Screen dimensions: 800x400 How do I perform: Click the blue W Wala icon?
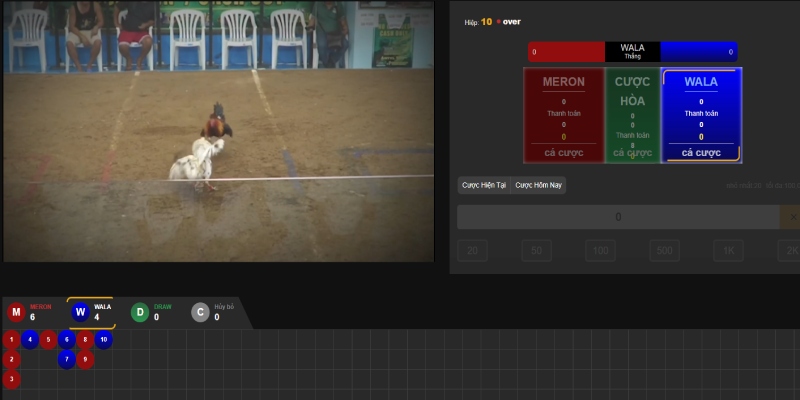(81, 312)
